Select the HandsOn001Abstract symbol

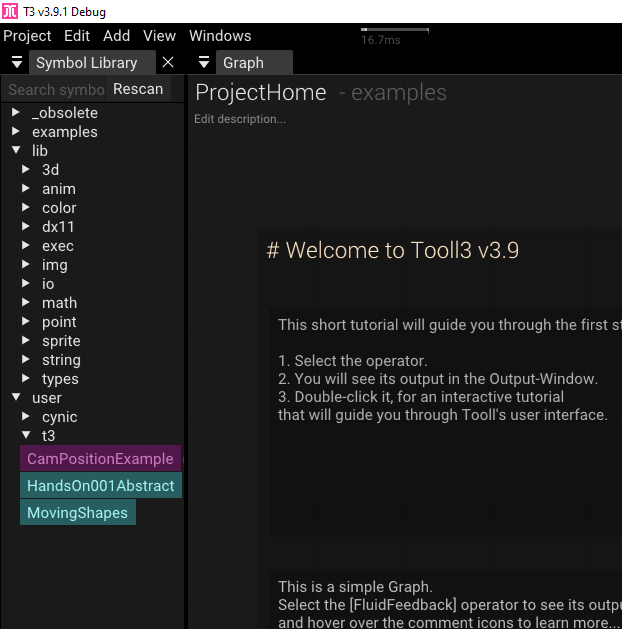point(101,485)
